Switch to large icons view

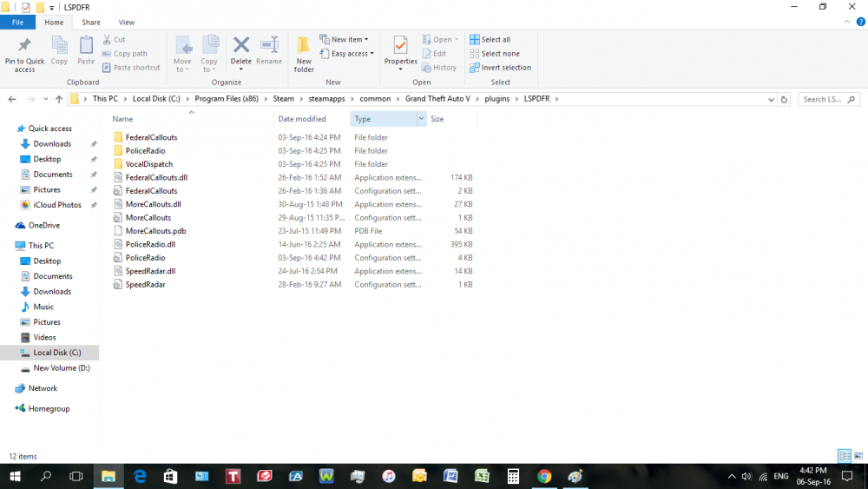tap(858, 456)
